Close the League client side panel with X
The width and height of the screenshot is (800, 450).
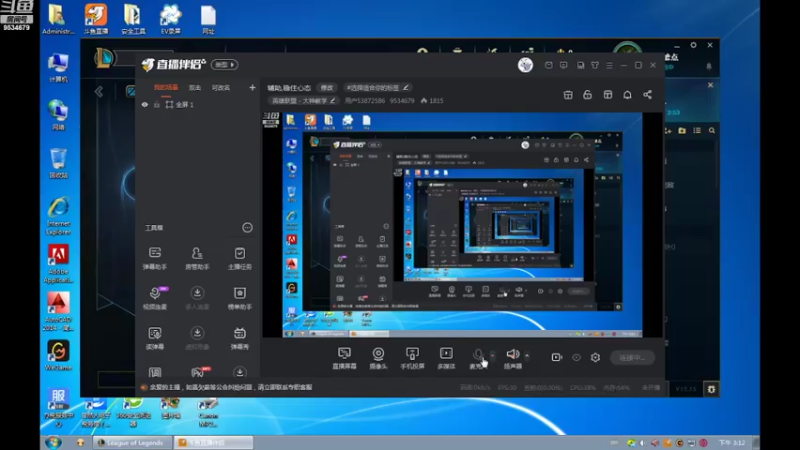click(710, 85)
